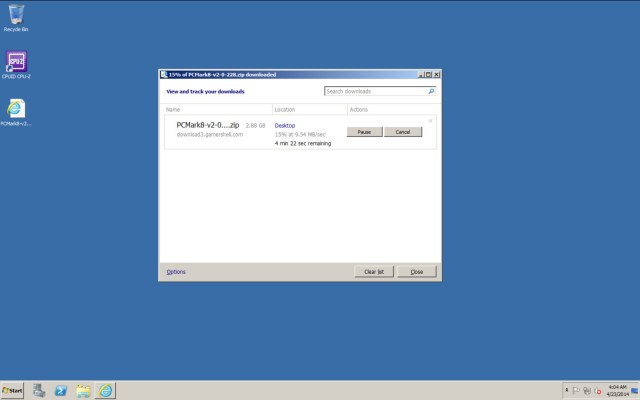640x400 pixels.
Task: Sort by the Name column header
Action: [x=217, y=109]
